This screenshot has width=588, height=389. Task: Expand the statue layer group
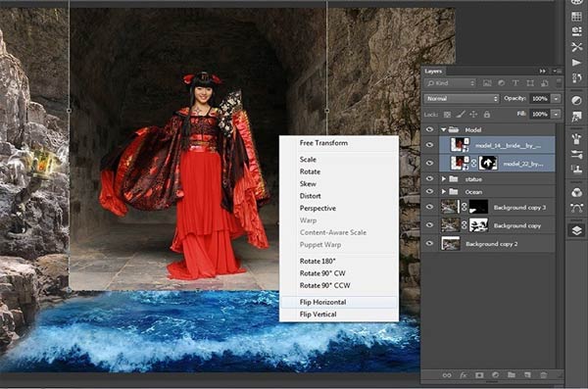click(x=444, y=179)
